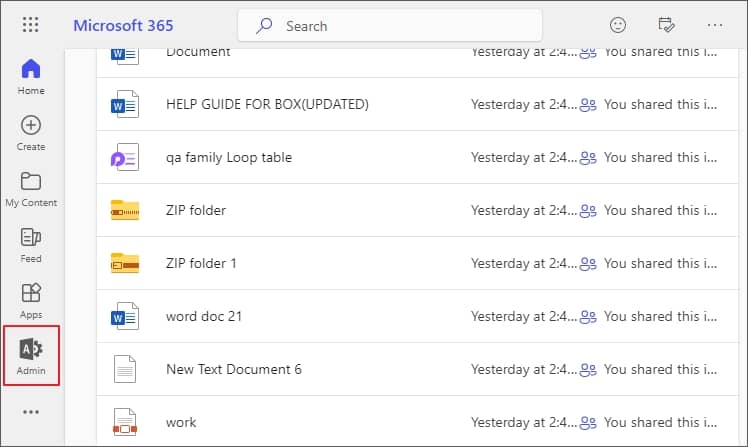This screenshot has height=447, width=748.
Task: Click 'Yesterday at 2:4...' on qa family Loop row
Action: coord(524,157)
